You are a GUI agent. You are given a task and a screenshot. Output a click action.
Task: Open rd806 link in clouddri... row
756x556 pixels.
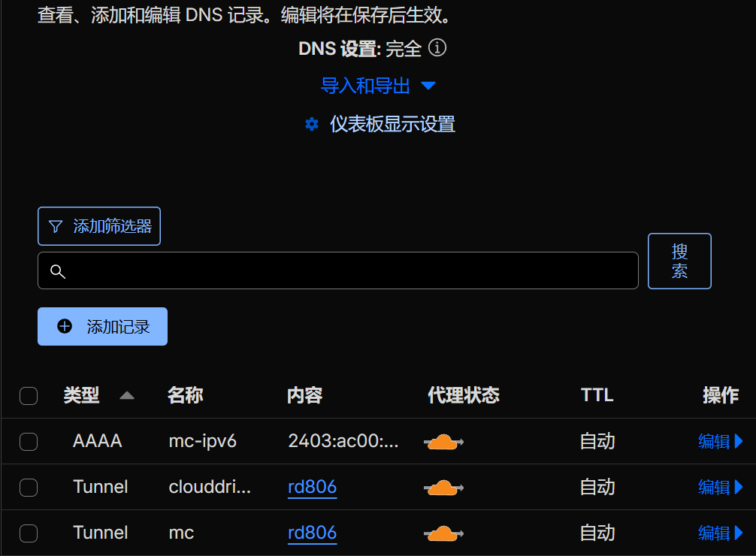point(312,487)
